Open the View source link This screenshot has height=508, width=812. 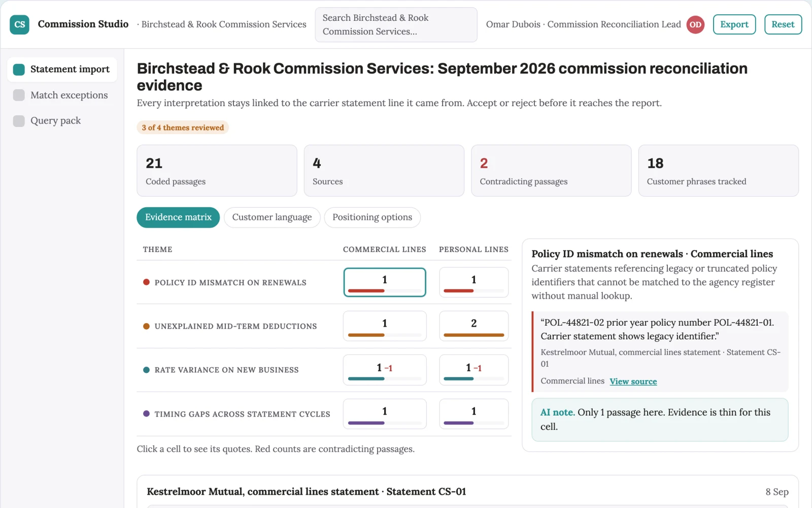(633, 382)
